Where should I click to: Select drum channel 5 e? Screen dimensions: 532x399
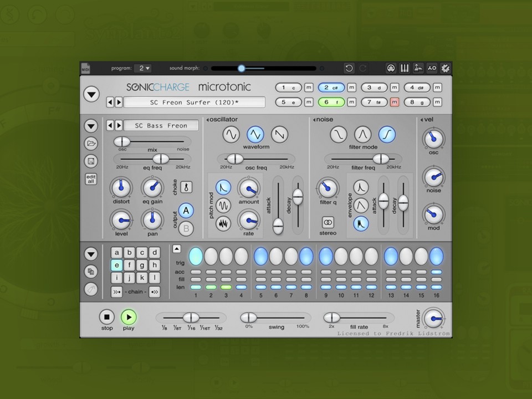pyautogui.click(x=288, y=102)
